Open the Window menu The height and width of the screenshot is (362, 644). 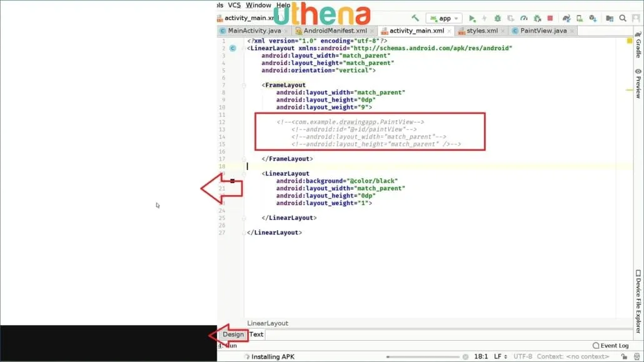(x=258, y=6)
